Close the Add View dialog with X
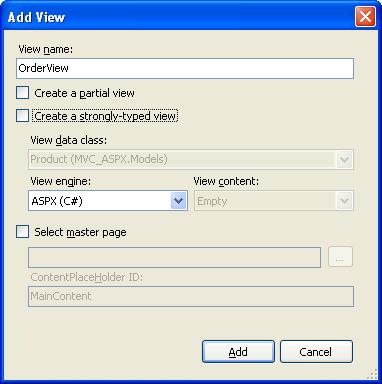 [365, 17]
